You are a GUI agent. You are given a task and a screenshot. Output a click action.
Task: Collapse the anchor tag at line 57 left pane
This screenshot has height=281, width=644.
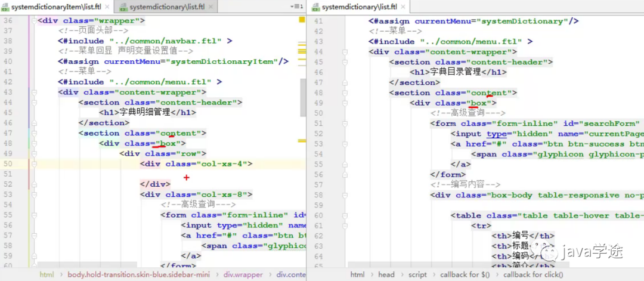[34, 236]
